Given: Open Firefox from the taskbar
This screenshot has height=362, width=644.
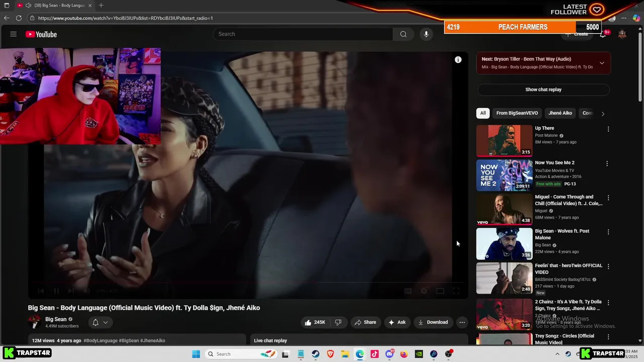Looking at the screenshot, I should pyautogui.click(x=404, y=354).
